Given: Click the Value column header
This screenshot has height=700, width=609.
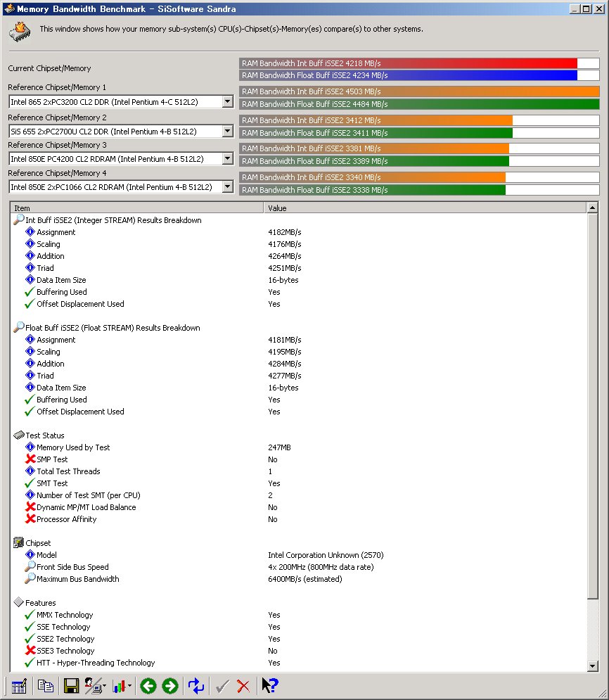Looking at the screenshot, I should pos(425,208).
